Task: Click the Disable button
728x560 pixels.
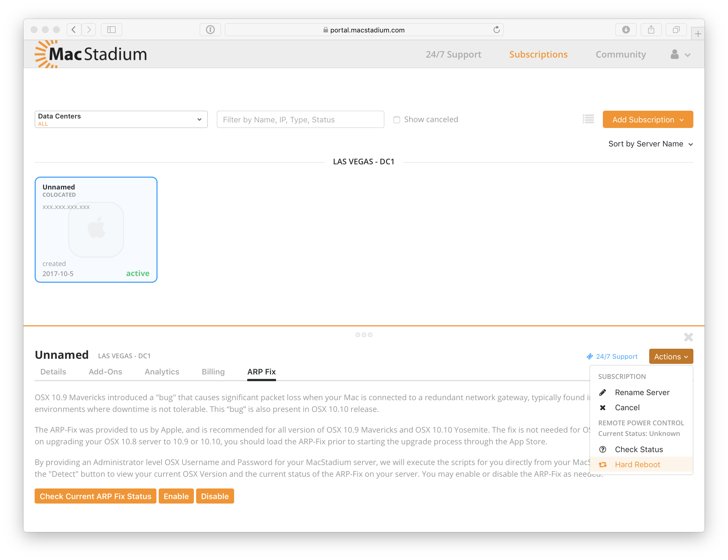Action: pos(215,496)
